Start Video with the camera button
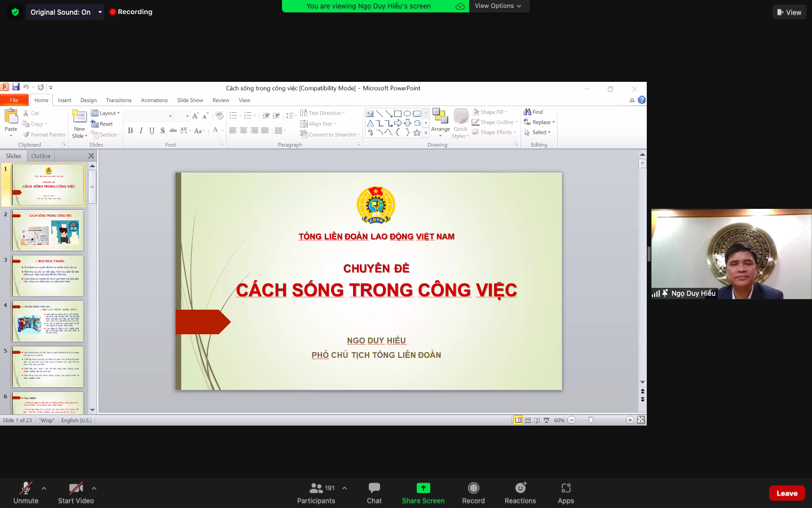The width and height of the screenshot is (812, 508). [76, 488]
